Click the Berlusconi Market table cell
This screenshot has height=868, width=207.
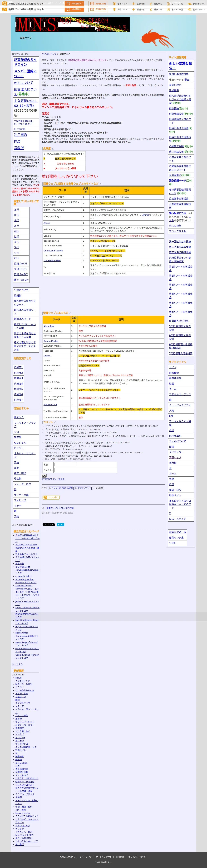point(56,331)
